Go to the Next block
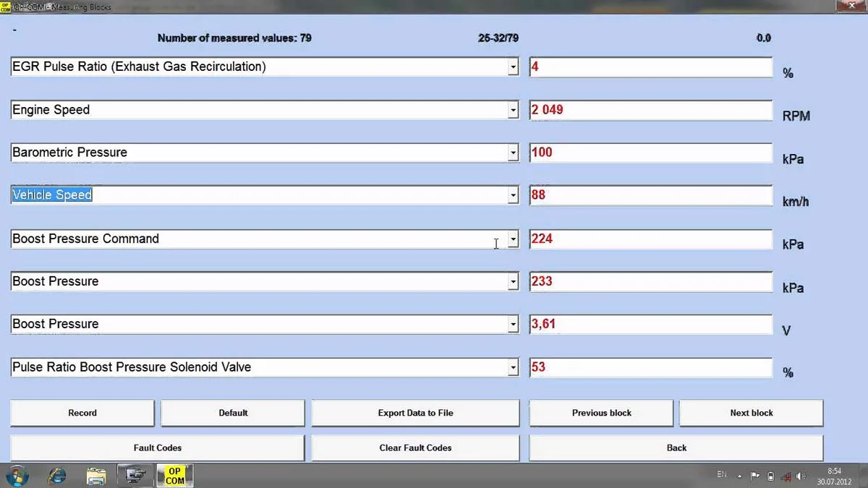The width and height of the screenshot is (868, 488). pyautogui.click(x=752, y=413)
